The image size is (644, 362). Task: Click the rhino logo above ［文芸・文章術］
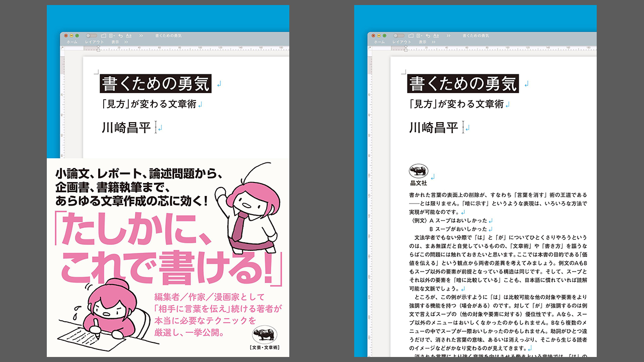coord(264,333)
